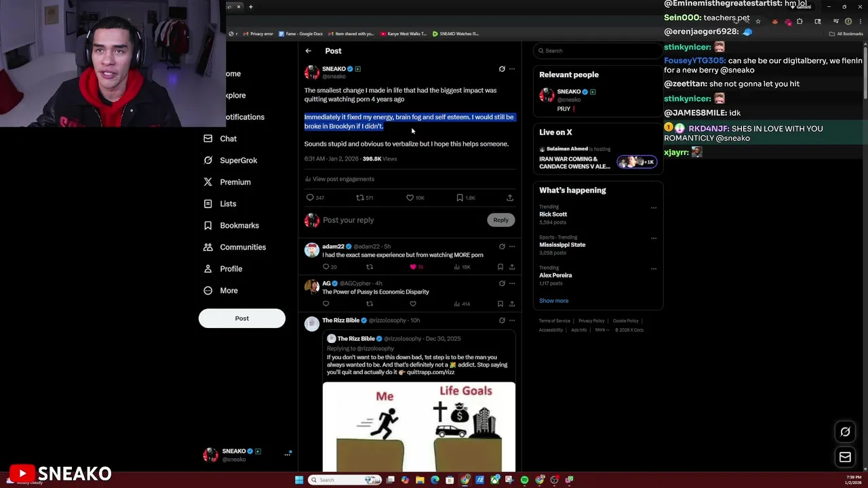Screen dimensions: 868x488
Task: Share SNEAKO's main post
Action: point(510,198)
